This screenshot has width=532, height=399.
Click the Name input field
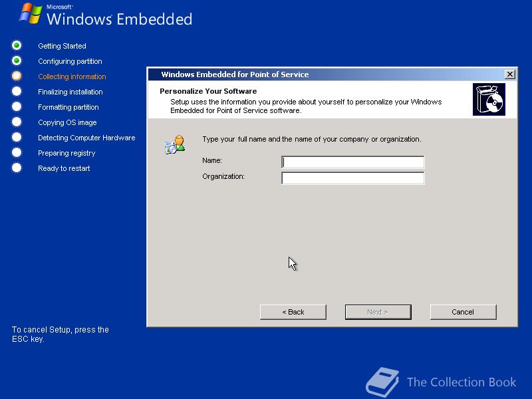click(353, 162)
